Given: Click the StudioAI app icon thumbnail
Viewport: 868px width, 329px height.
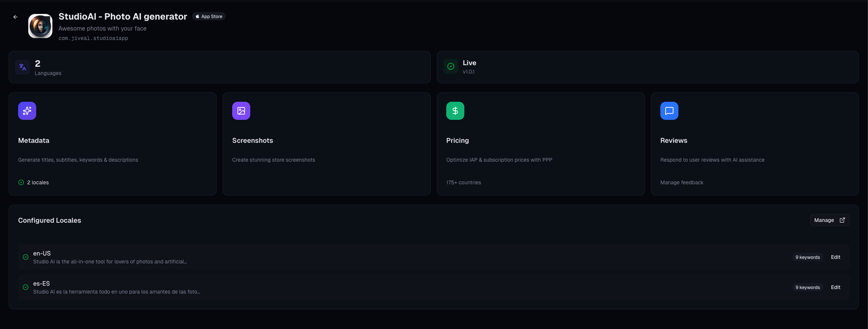Looking at the screenshot, I should (x=40, y=26).
